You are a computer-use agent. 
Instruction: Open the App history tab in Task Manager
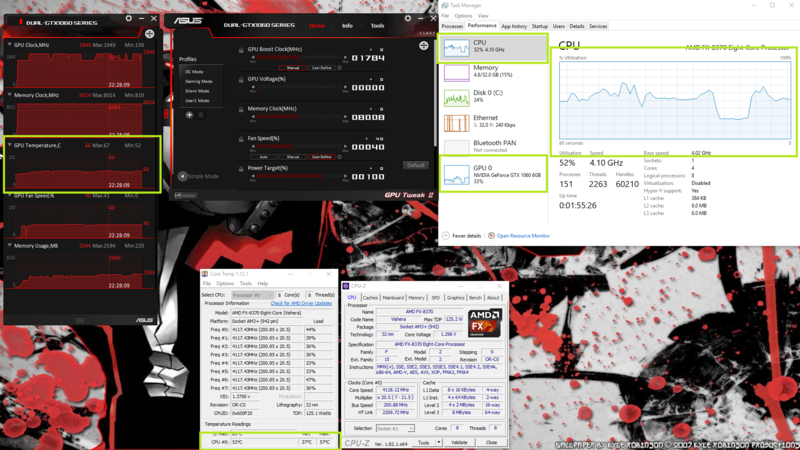[514, 26]
